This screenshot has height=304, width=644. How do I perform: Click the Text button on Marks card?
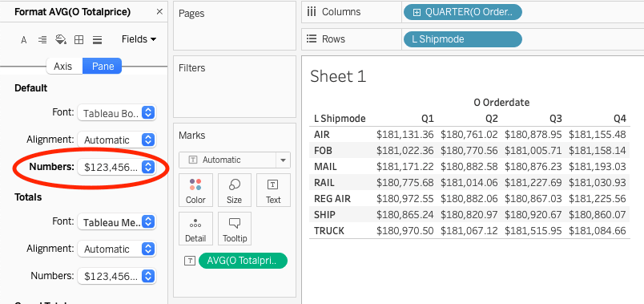click(x=273, y=190)
